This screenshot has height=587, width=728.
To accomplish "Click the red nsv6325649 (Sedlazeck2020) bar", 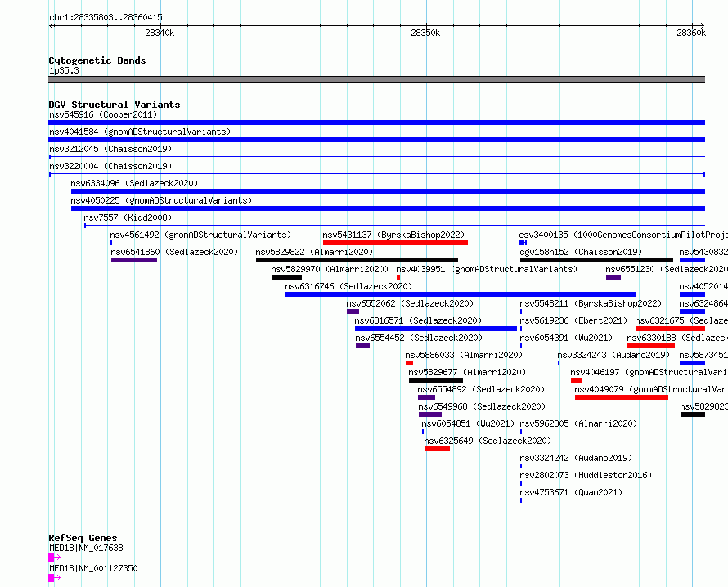I will point(437,449).
